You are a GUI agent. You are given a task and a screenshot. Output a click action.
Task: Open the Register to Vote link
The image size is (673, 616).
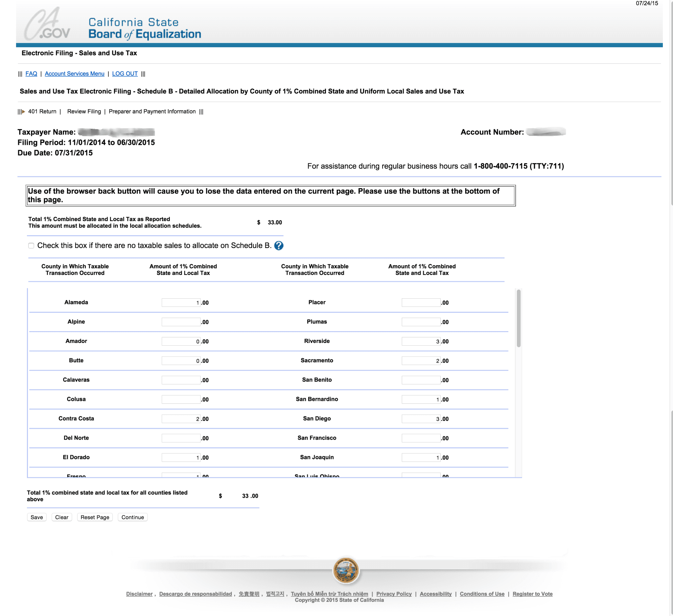(x=532, y=594)
